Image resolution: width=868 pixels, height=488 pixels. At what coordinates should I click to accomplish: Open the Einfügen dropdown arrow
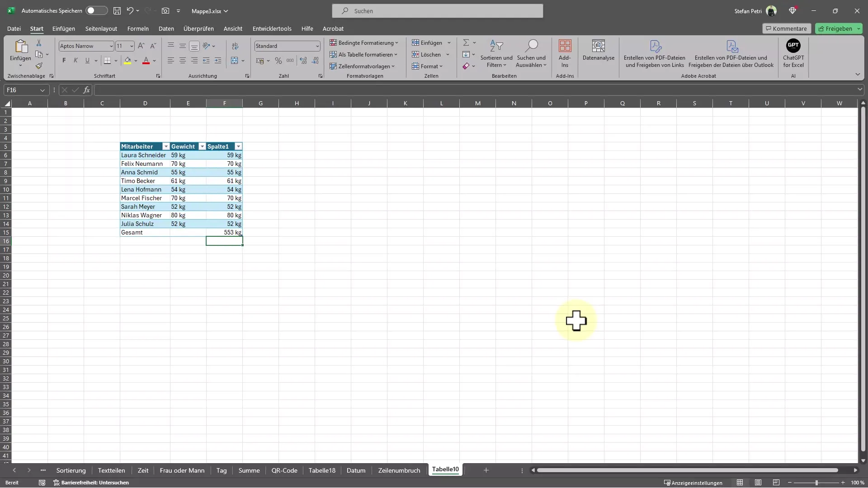[x=449, y=43]
